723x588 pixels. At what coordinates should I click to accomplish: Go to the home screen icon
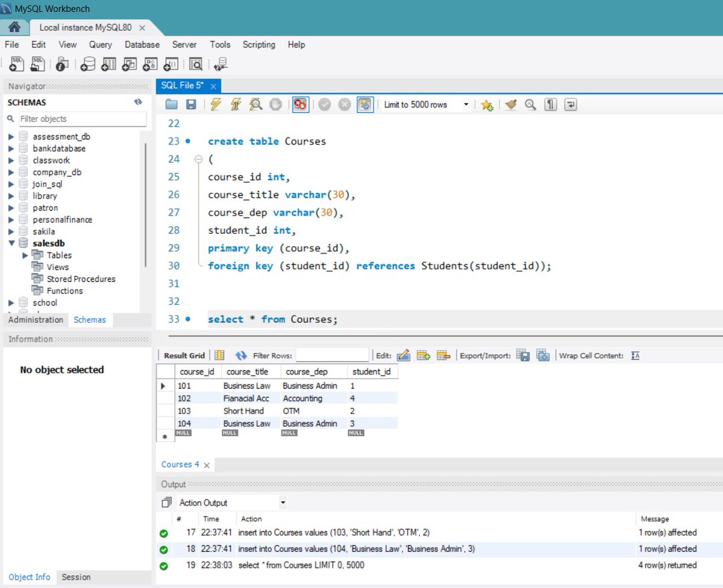pos(14,28)
